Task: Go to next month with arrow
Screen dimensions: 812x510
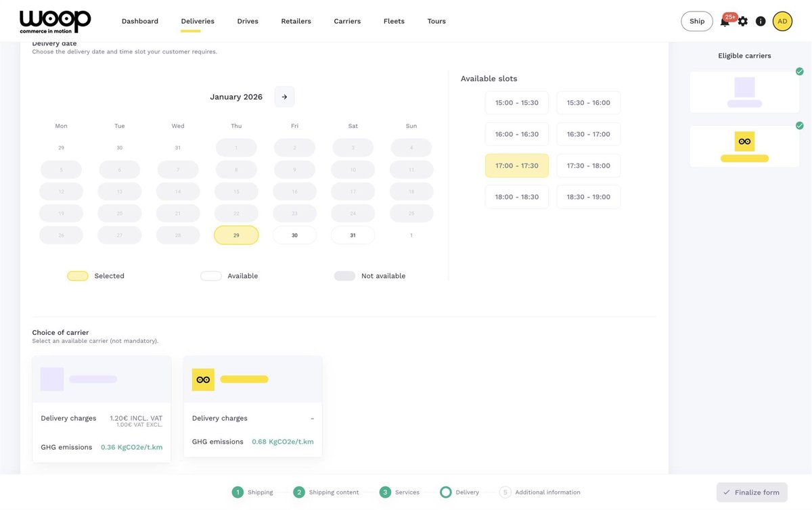Action: point(284,97)
